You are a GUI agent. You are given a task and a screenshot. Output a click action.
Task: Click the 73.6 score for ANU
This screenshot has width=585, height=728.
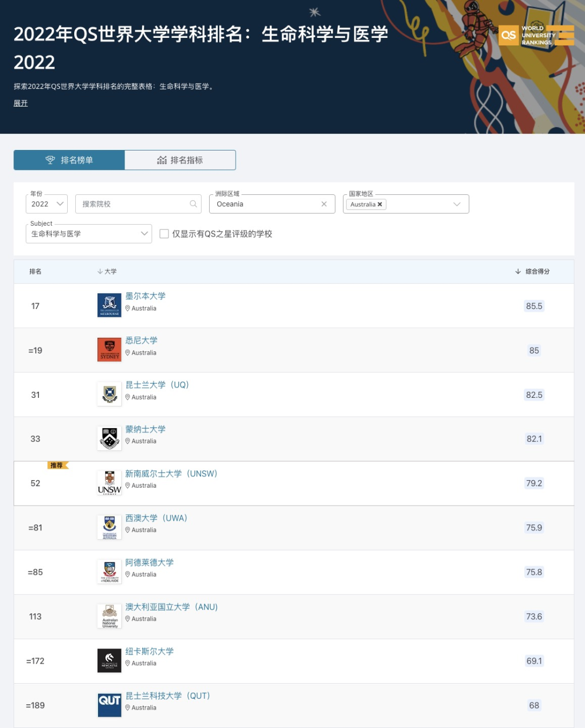(534, 616)
